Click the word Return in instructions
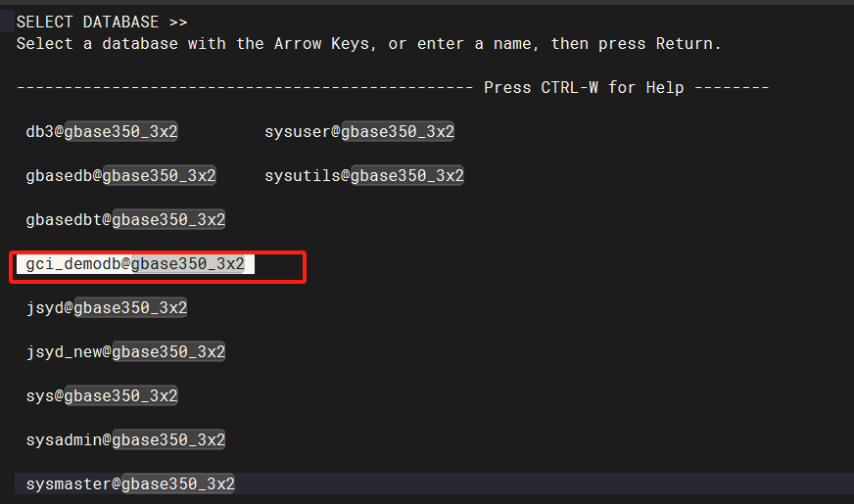 point(684,44)
